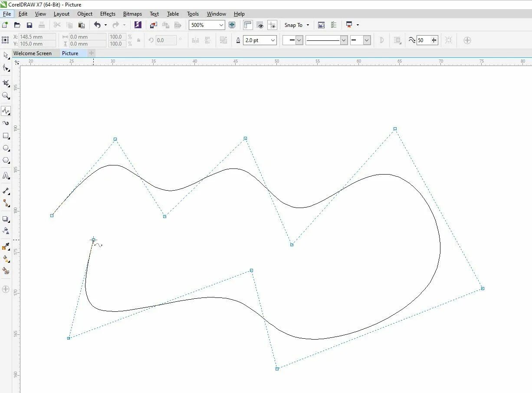This screenshot has width=532, height=393.
Task: Open the zoom level 500% dropdown
Action: (221, 25)
